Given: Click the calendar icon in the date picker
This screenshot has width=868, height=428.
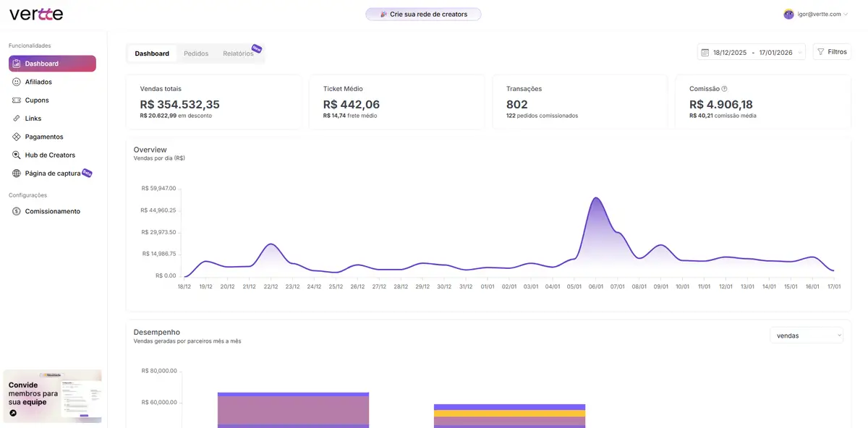Looking at the screenshot, I should click(706, 51).
